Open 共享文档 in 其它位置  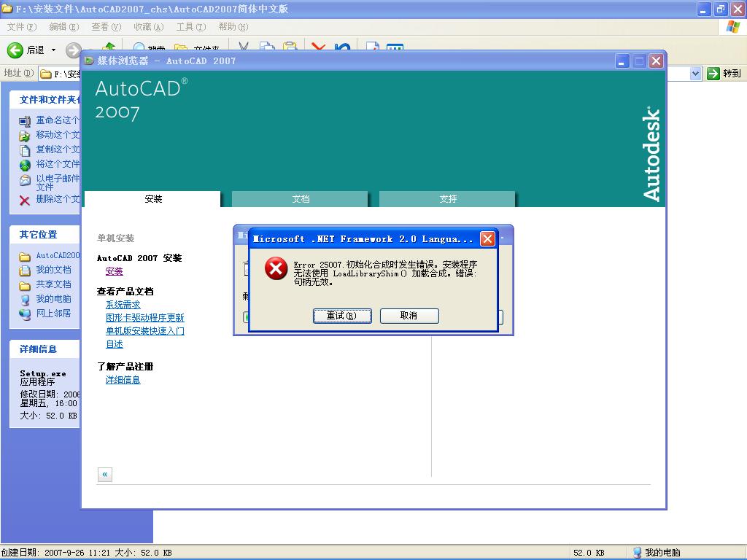click(45, 284)
